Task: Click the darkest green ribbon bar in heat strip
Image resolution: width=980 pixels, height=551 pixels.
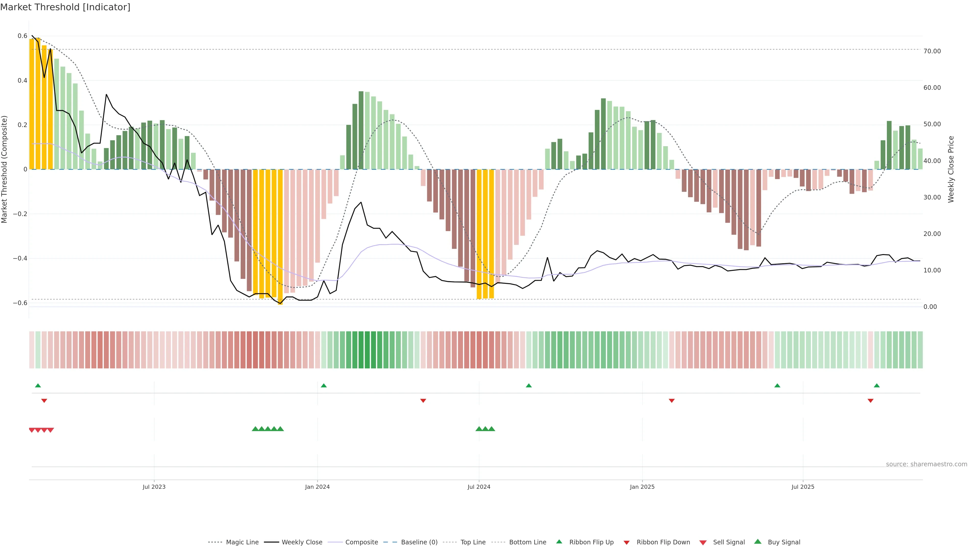Action: pyautogui.click(x=367, y=349)
